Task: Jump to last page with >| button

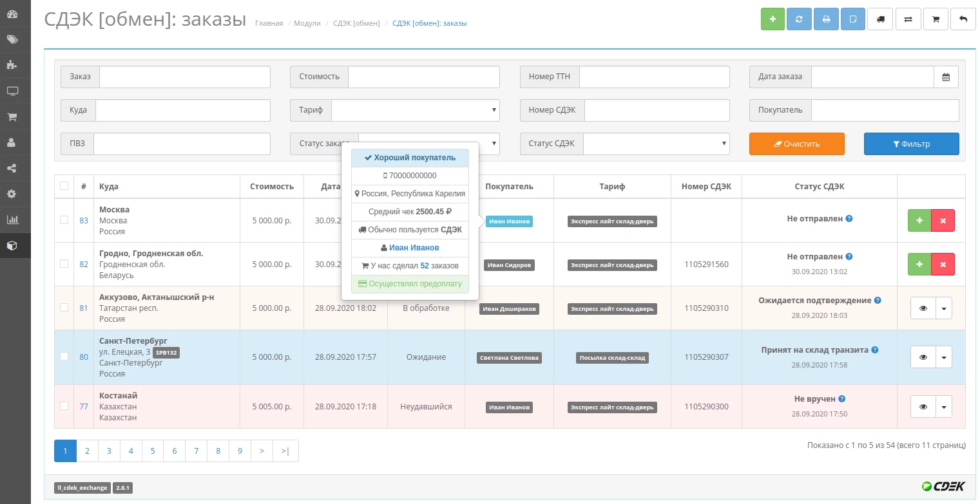Action: tap(285, 451)
